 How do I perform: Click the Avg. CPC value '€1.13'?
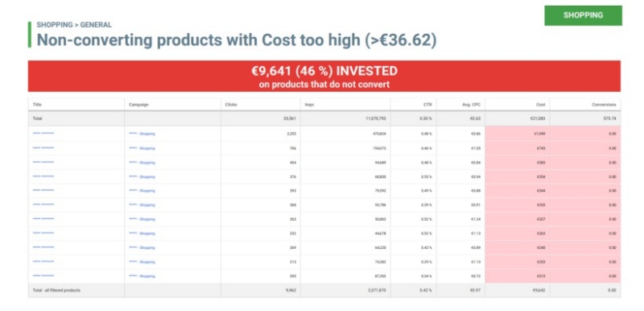[476, 234]
